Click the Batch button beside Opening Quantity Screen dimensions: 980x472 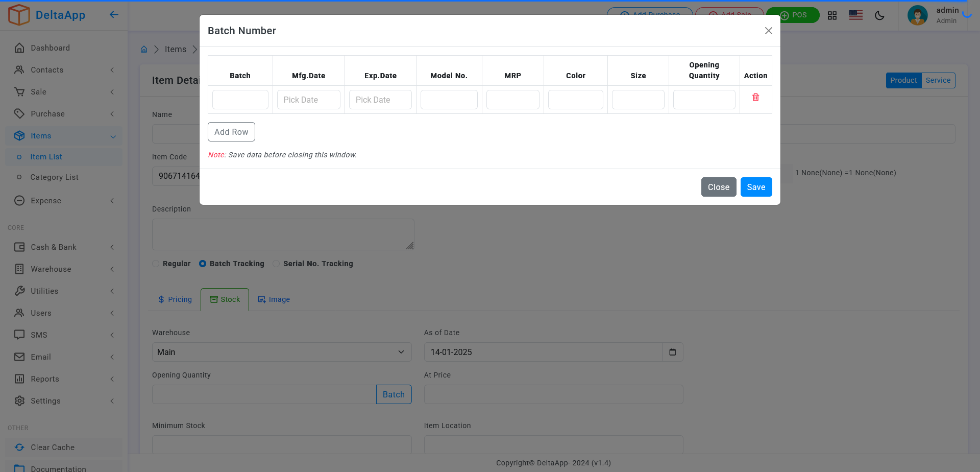coord(394,394)
